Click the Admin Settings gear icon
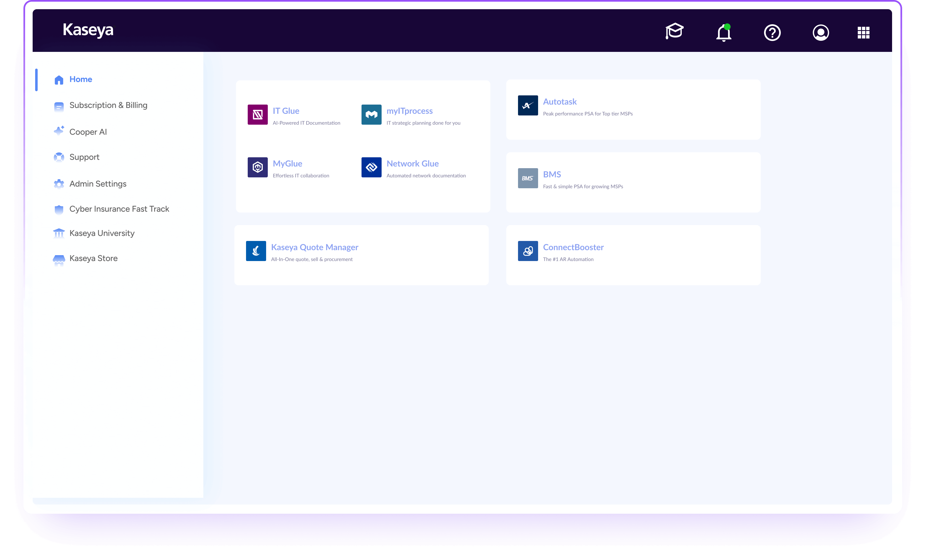The height and width of the screenshot is (560, 925). 59,184
